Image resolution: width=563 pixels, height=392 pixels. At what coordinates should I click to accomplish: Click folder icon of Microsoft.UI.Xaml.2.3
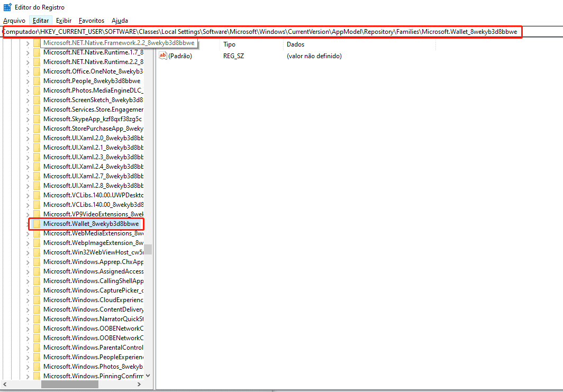click(x=37, y=157)
